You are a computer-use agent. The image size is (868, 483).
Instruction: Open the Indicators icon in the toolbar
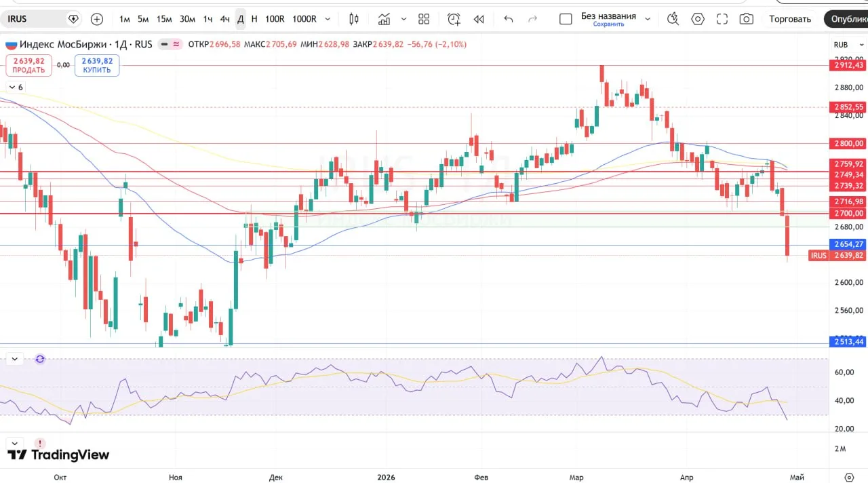click(x=384, y=19)
